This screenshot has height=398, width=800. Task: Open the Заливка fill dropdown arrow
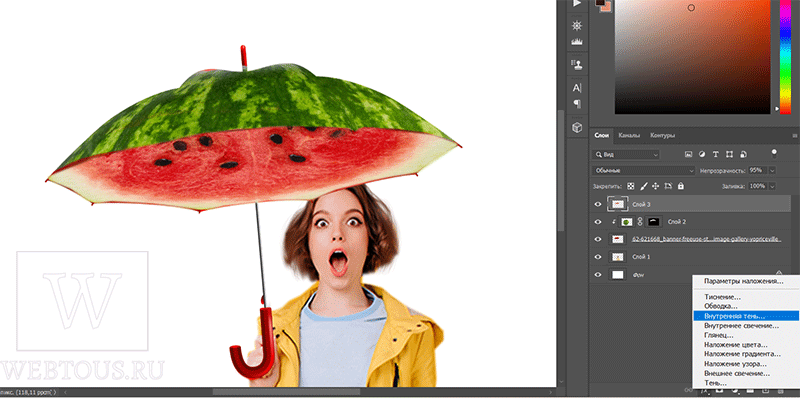pos(772,186)
